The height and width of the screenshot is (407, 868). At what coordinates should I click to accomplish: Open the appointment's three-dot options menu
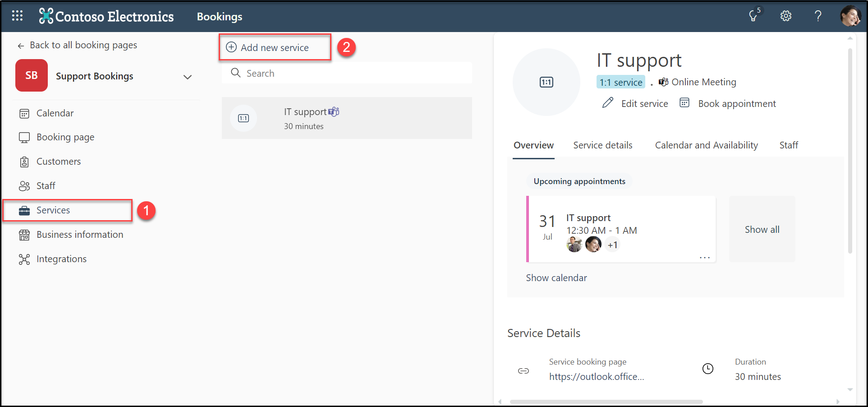(x=704, y=257)
